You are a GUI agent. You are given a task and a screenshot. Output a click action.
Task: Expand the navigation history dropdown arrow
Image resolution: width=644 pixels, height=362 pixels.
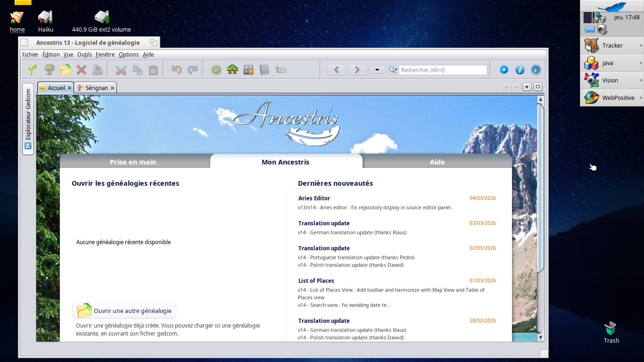(377, 70)
